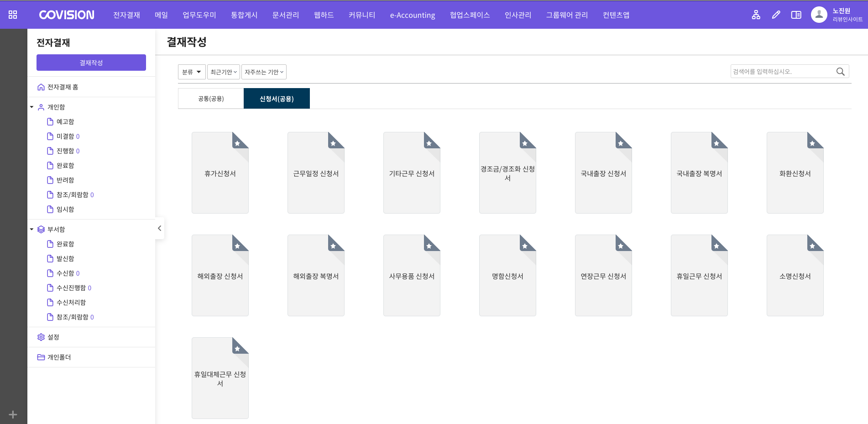
Task: Click star on 휴가신청서 form card
Action: click(237, 143)
